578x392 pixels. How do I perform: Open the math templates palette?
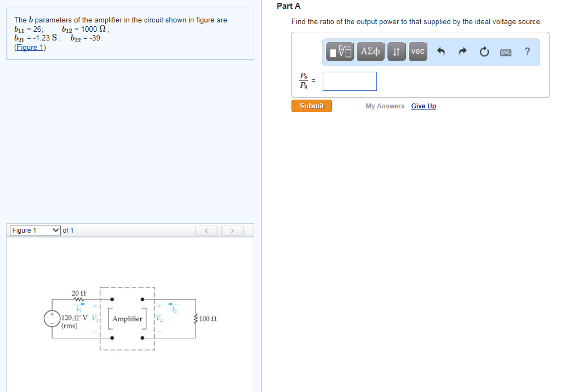point(339,52)
